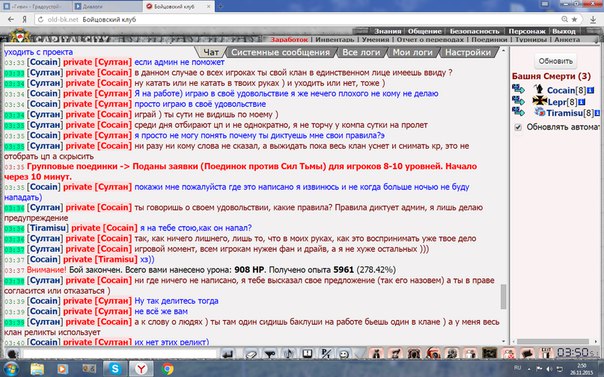The width and height of the screenshot is (604, 377).
Task: Click the browser back arrow
Action: 11,19
